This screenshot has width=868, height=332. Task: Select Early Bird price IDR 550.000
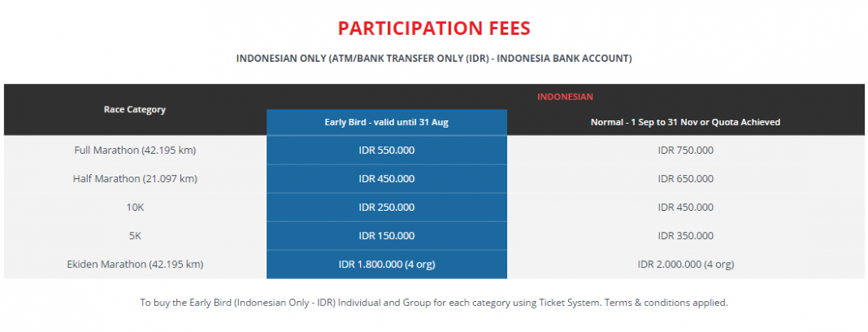386,151
